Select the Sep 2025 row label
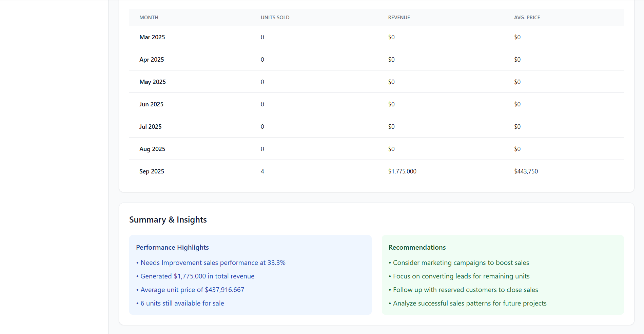644x334 pixels. click(152, 171)
